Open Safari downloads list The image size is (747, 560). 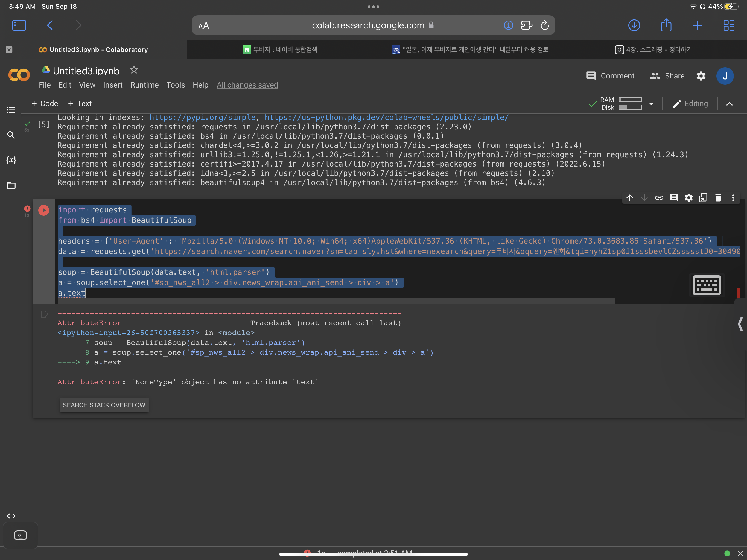634,25
